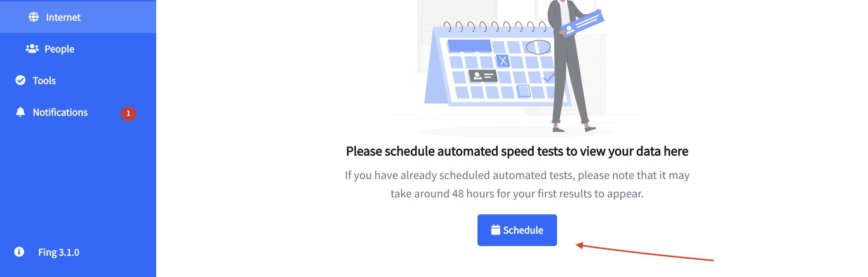Viewport: 868px width, 277px height.
Task: Click the heading about scheduling speed tests
Action: tap(517, 151)
